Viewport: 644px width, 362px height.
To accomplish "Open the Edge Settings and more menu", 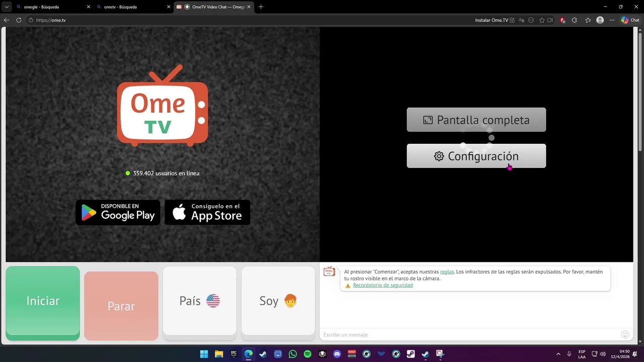I will click(612, 20).
